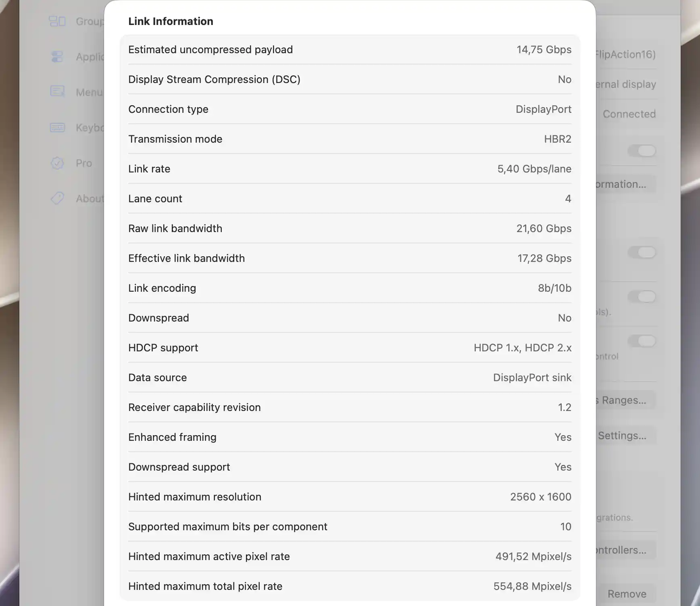Screen dimensions: 700x606
Task: Click the Transmission mode HBR2 value
Action: tap(558, 139)
